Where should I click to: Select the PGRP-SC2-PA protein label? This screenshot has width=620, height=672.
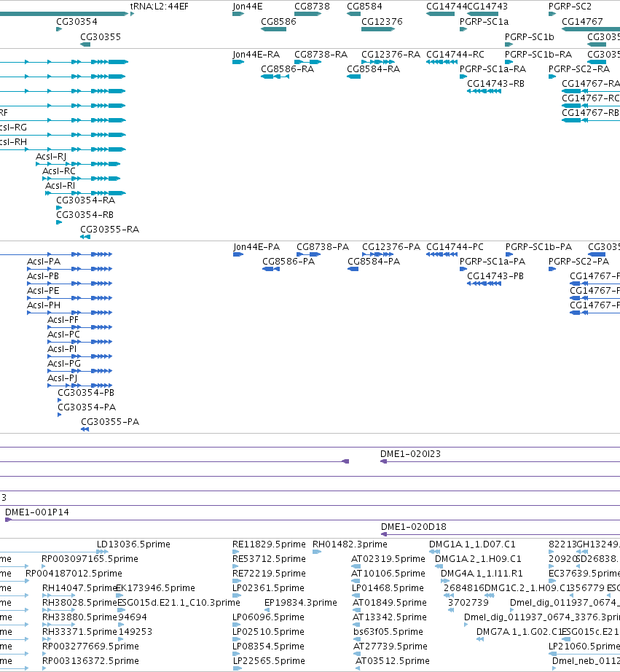point(578,262)
